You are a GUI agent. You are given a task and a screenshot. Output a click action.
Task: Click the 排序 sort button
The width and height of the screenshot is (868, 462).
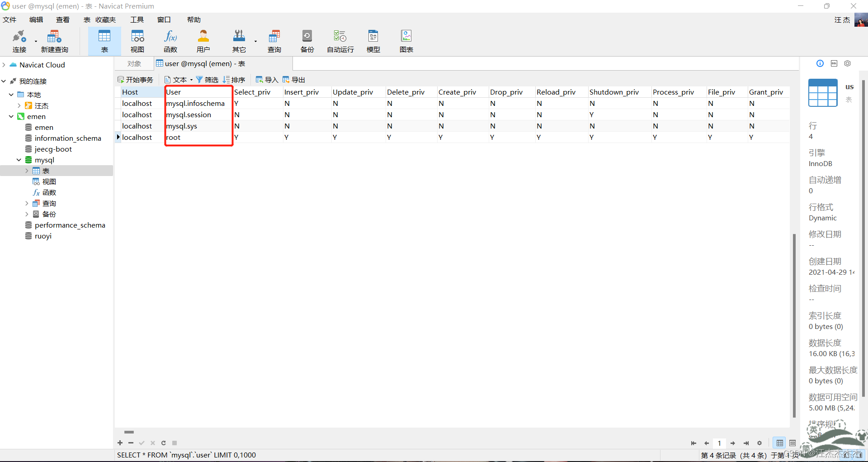coord(234,80)
